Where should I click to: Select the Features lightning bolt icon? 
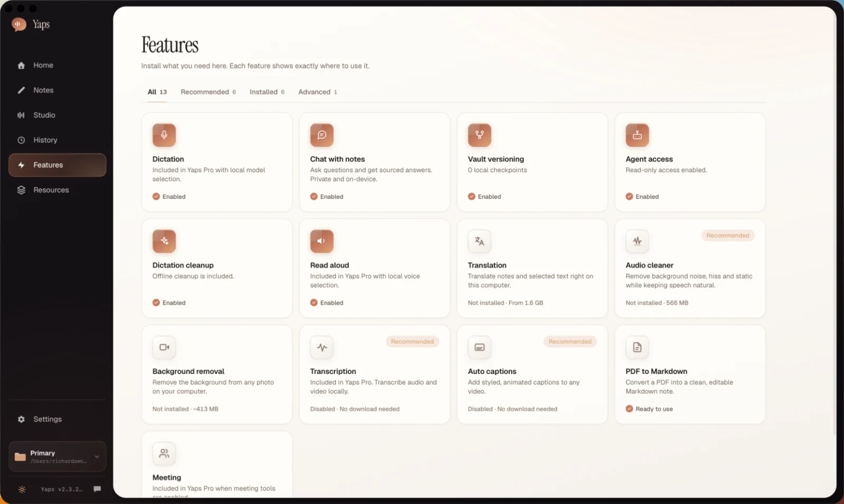[21, 165]
